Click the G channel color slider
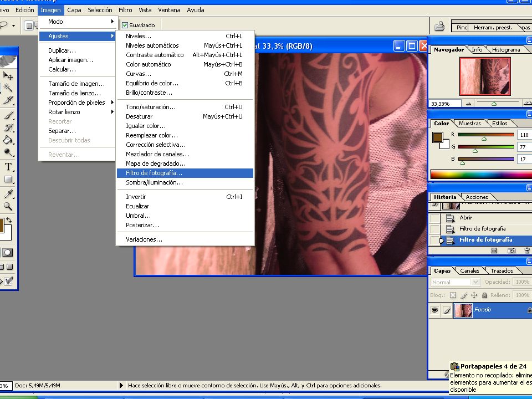This screenshot has width=532, height=399. click(486, 147)
